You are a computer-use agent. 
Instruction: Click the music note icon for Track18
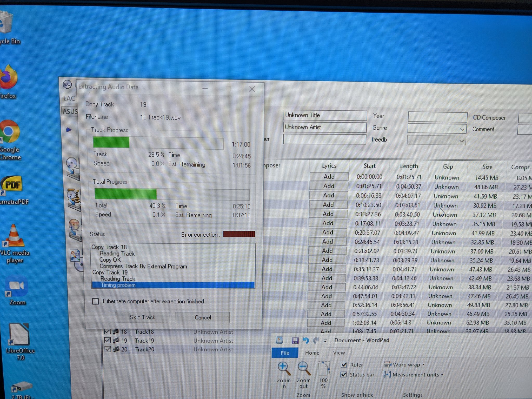tap(116, 331)
